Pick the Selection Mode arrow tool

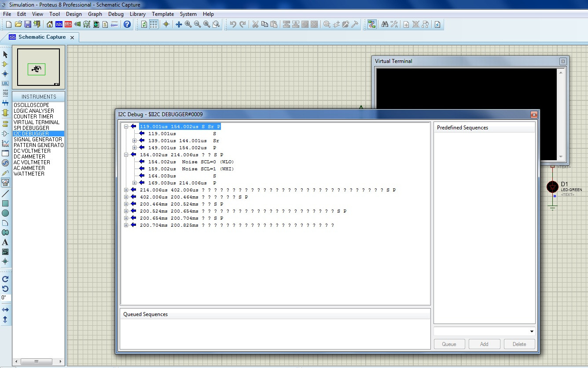tap(5, 55)
